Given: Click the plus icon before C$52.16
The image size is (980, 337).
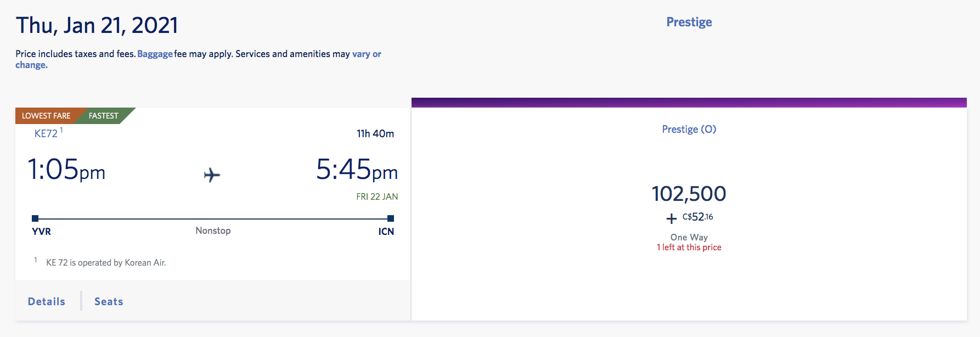Looking at the screenshot, I should pyautogui.click(x=672, y=218).
